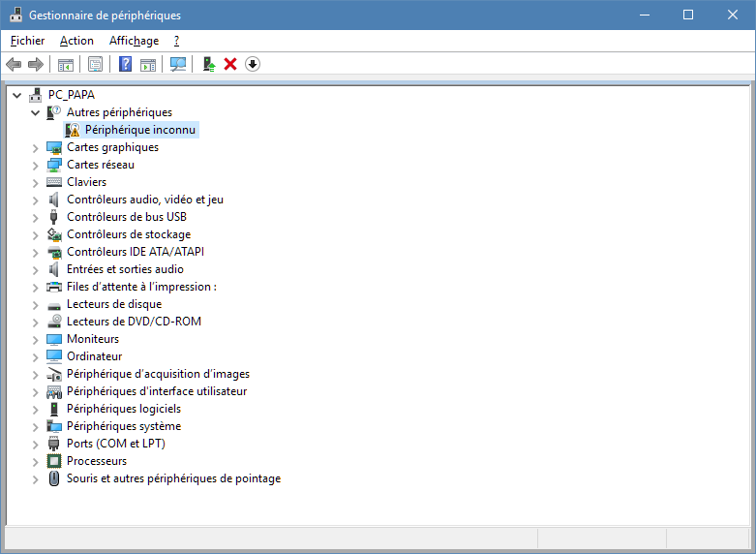The height and width of the screenshot is (554, 756).
Task: Open the ? help menu
Action: click(176, 41)
